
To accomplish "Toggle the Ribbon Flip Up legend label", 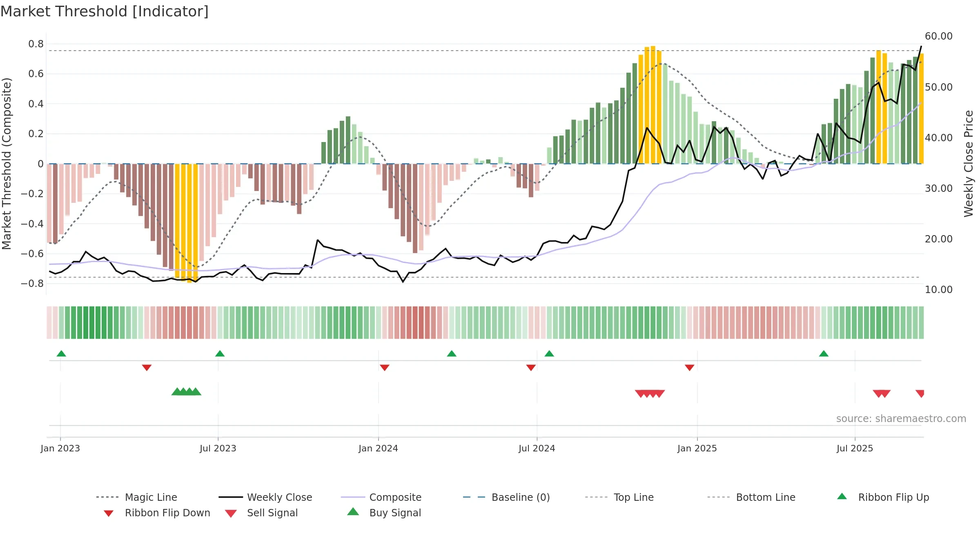I will coord(894,497).
